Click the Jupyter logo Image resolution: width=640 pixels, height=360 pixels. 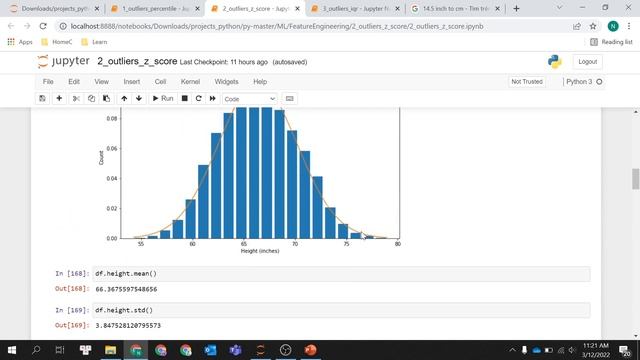click(63, 61)
